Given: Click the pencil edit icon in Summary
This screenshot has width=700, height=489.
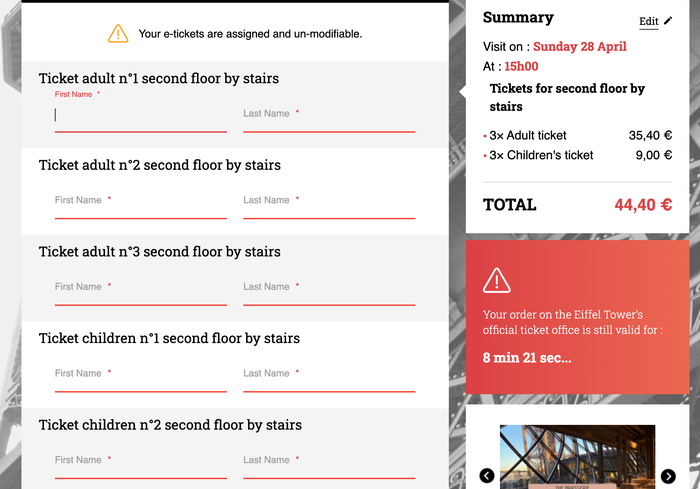Looking at the screenshot, I should coord(668,21).
